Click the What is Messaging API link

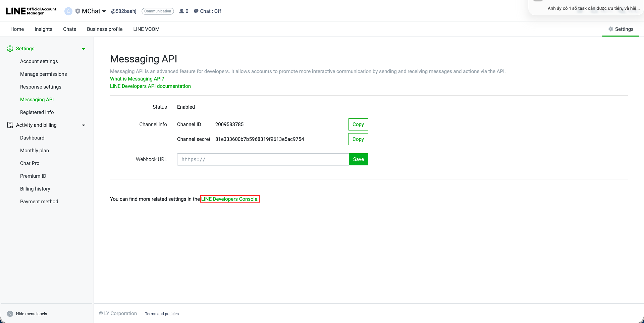(137, 78)
